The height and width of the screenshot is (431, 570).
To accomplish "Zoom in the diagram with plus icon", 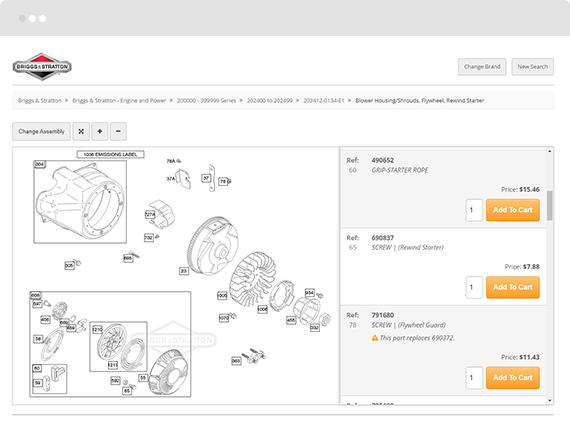I will click(x=100, y=131).
